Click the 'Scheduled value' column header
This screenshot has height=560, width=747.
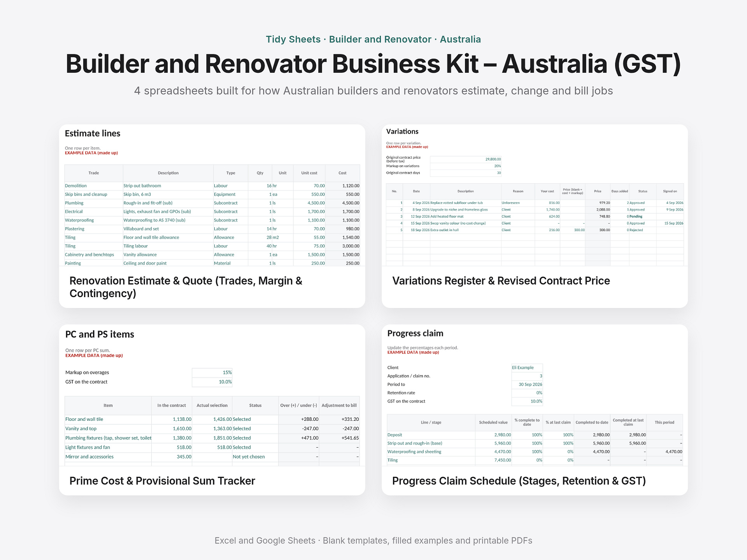click(x=493, y=422)
